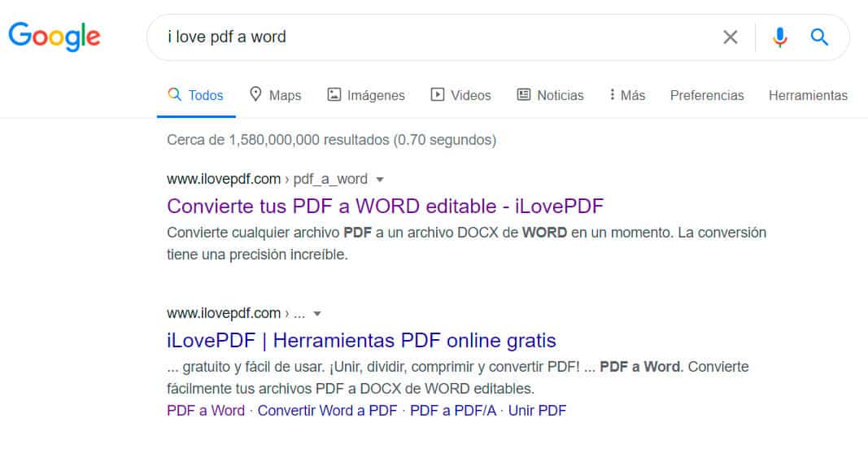Click the Noticias newspaper icon
Viewport: 868px width, 453px height.
[523, 94]
